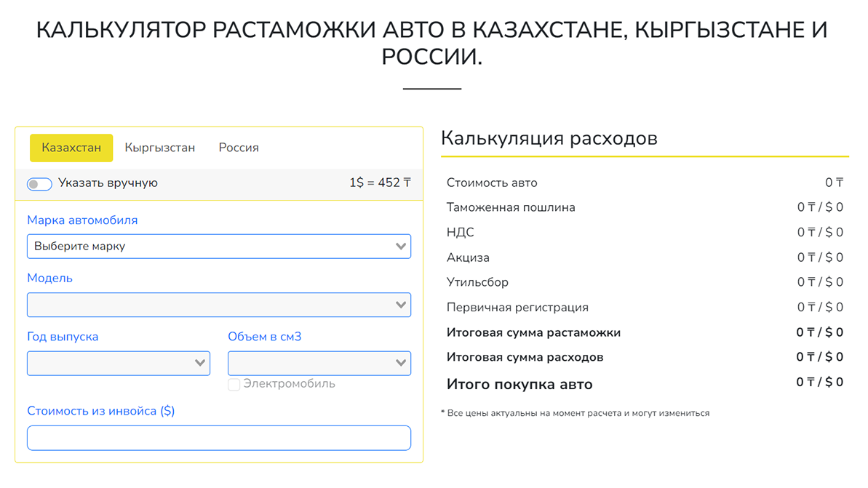The height and width of the screenshot is (488, 868).
Task: Open the Выберите марку dropdown
Action: tap(219, 247)
